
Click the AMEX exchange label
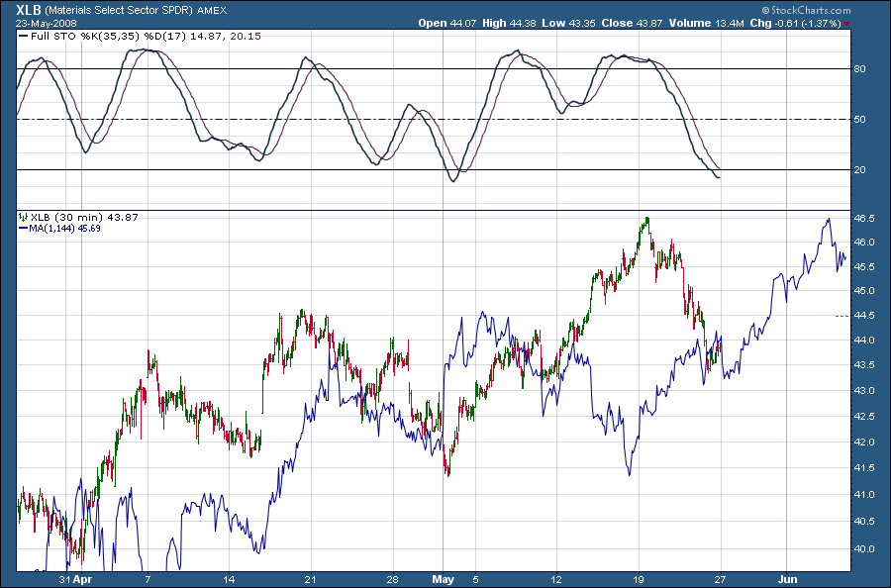[211, 11]
